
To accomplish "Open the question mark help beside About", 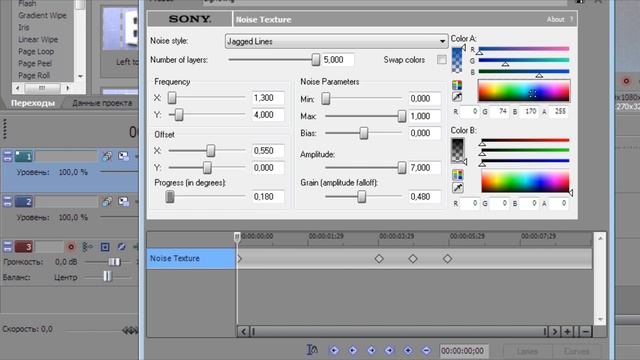I will [x=571, y=19].
